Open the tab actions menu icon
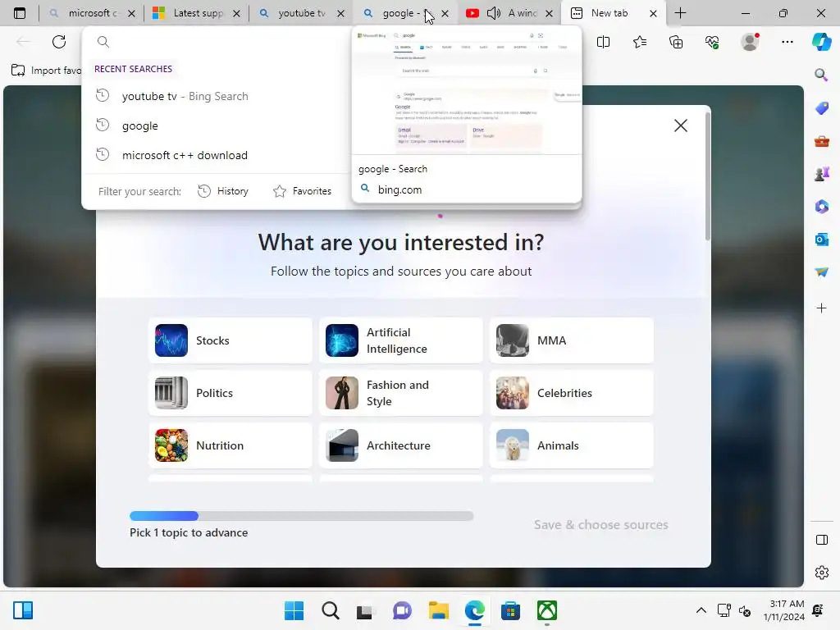 (x=20, y=13)
